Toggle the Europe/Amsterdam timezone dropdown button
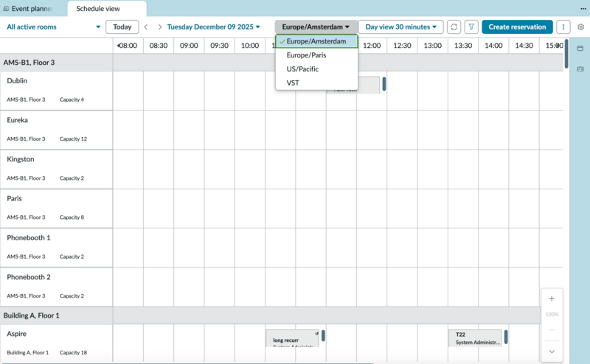The width and height of the screenshot is (590, 364). pyautogui.click(x=316, y=27)
